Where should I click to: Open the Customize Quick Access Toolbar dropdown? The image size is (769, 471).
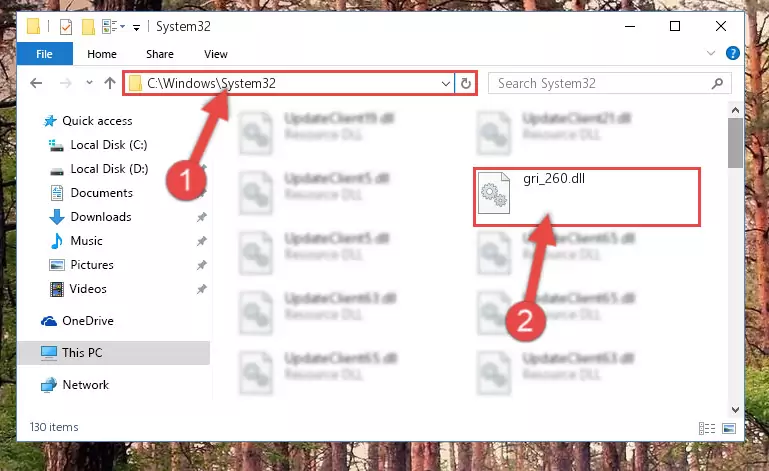[x=136, y=27]
